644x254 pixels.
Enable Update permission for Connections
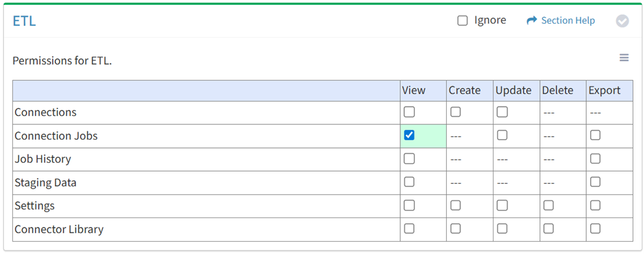[502, 112]
